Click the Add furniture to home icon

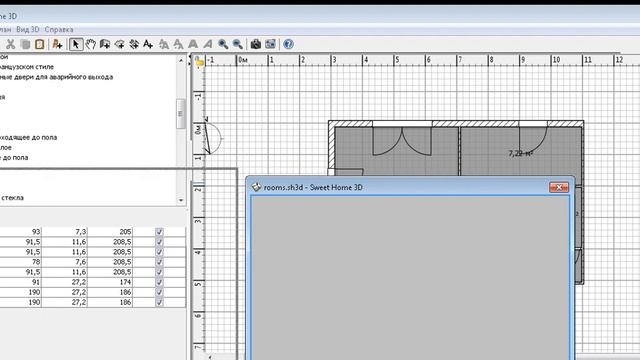tap(58, 44)
